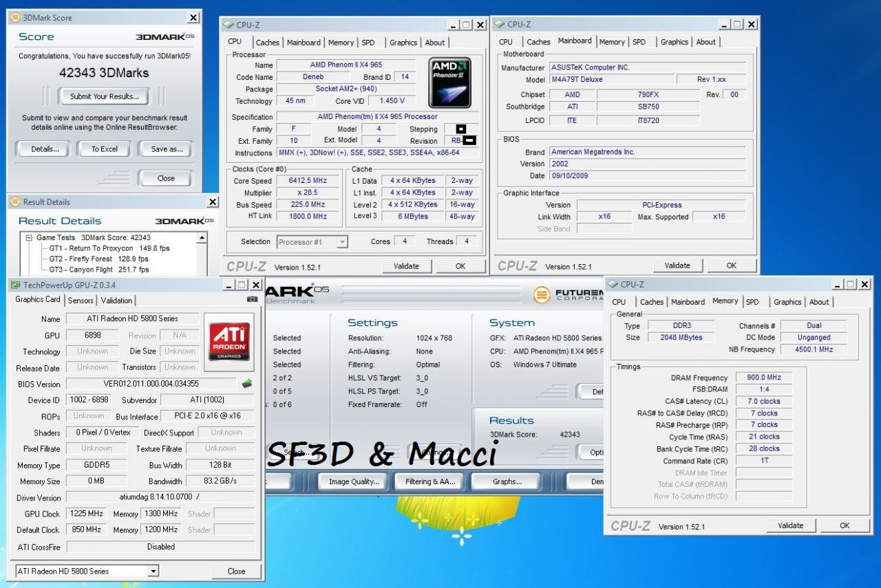881x588 pixels.
Task: Open the Graphics tab in the CPU-Z Mainboard window
Action: coord(675,42)
